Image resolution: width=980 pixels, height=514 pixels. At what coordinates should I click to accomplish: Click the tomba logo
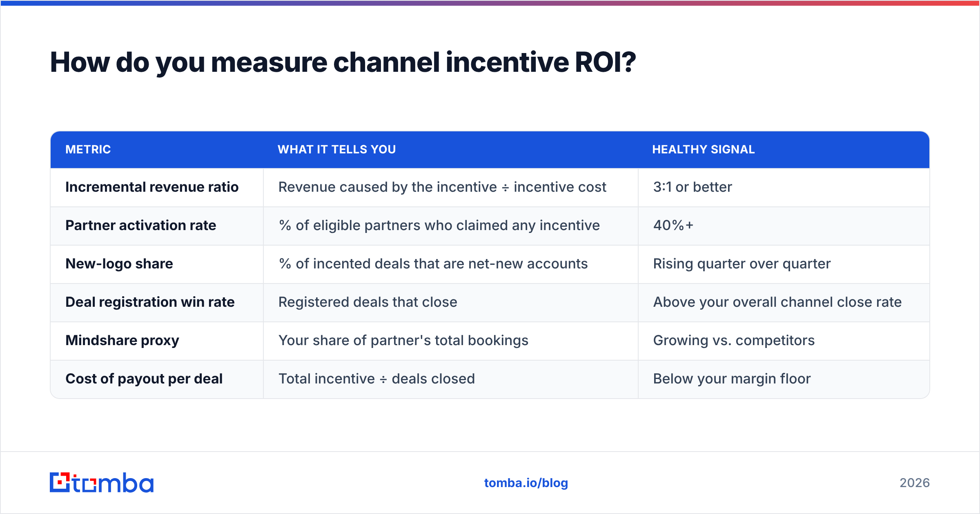point(102,483)
